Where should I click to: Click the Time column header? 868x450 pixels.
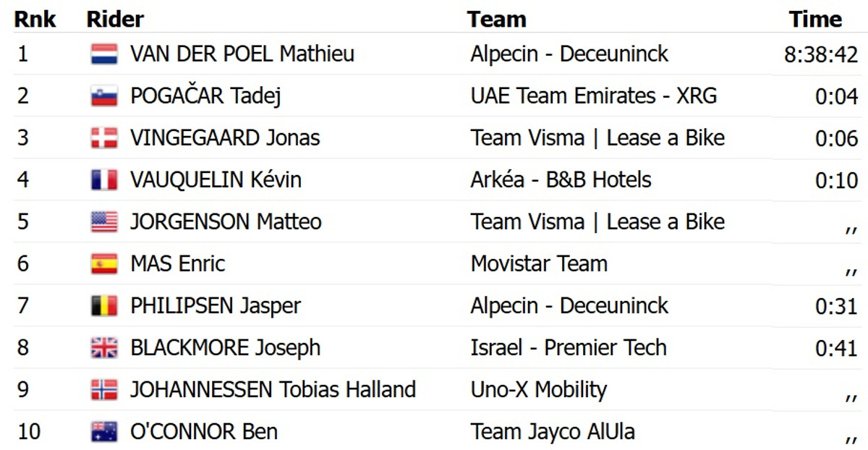815,19
